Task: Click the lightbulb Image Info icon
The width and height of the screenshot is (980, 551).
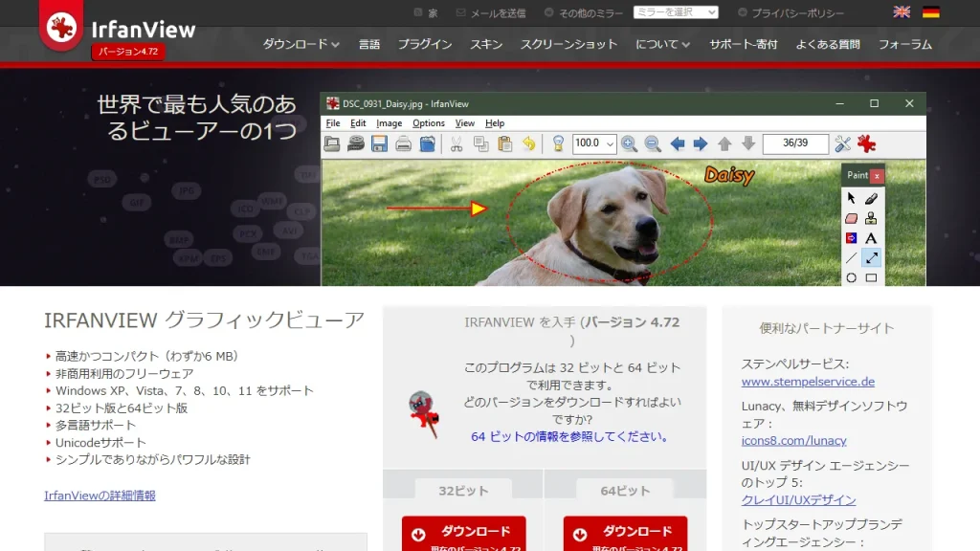Action: 558,143
